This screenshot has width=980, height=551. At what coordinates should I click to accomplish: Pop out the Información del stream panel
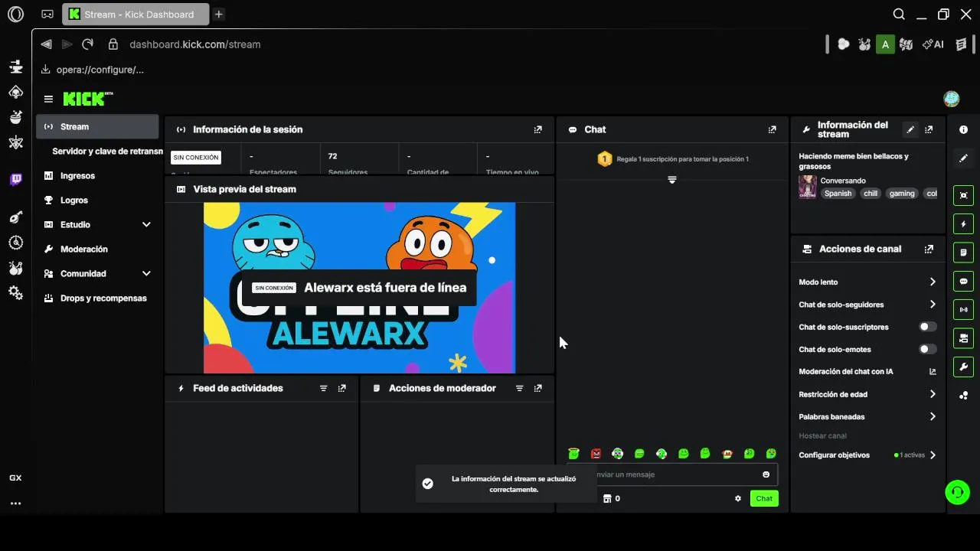point(929,129)
